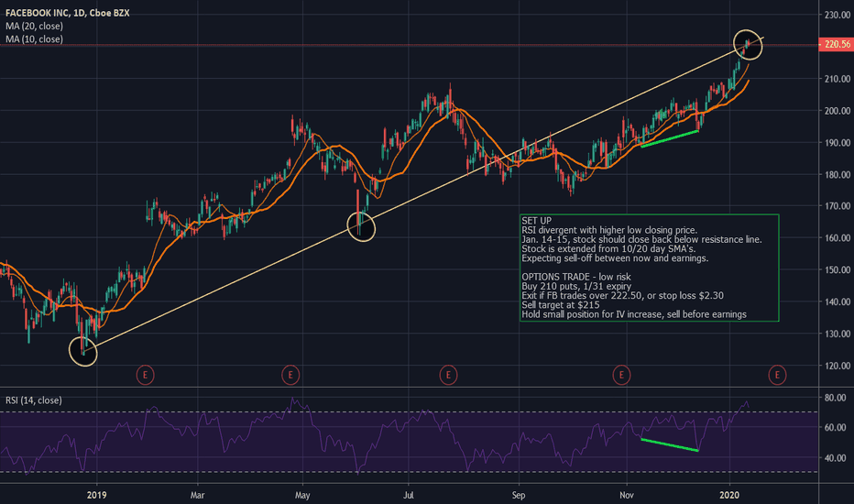Click the 'Sell target at $215' text line
This screenshot has width=854, height=504.
(x=561, y=305)
